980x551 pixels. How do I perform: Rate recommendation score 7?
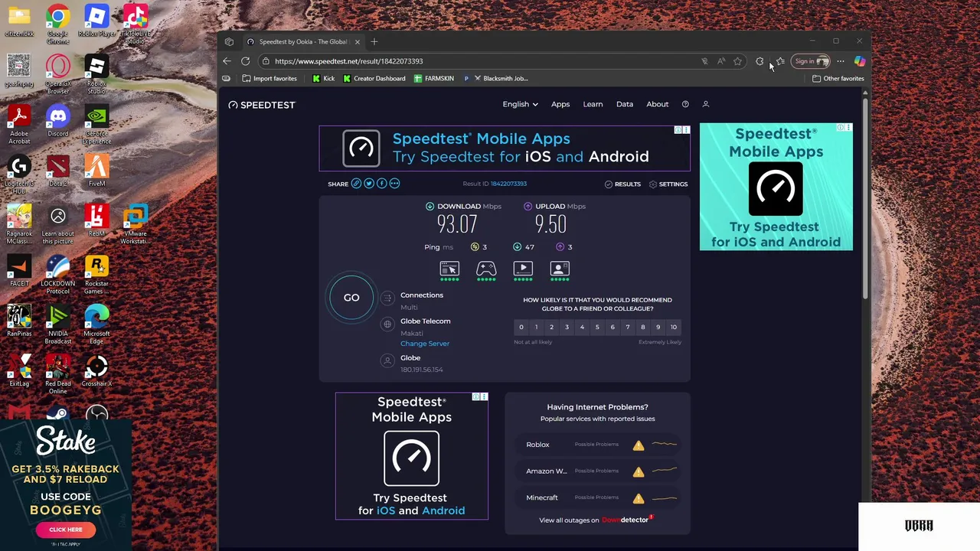[x=628, y=328]
